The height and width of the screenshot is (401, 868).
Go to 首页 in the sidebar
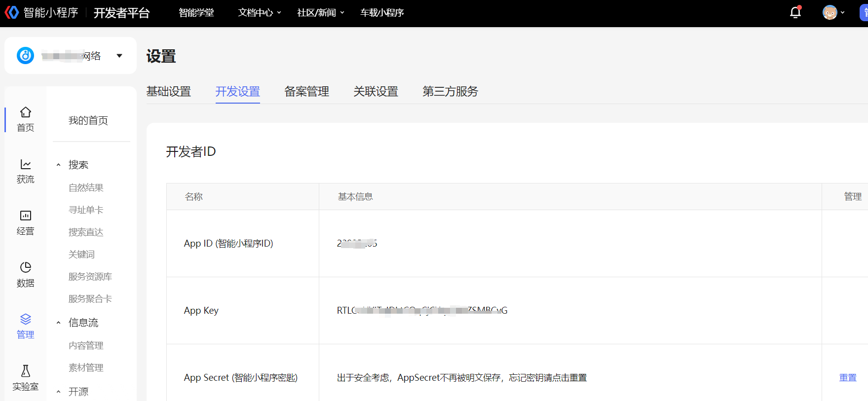coord(25,119)
